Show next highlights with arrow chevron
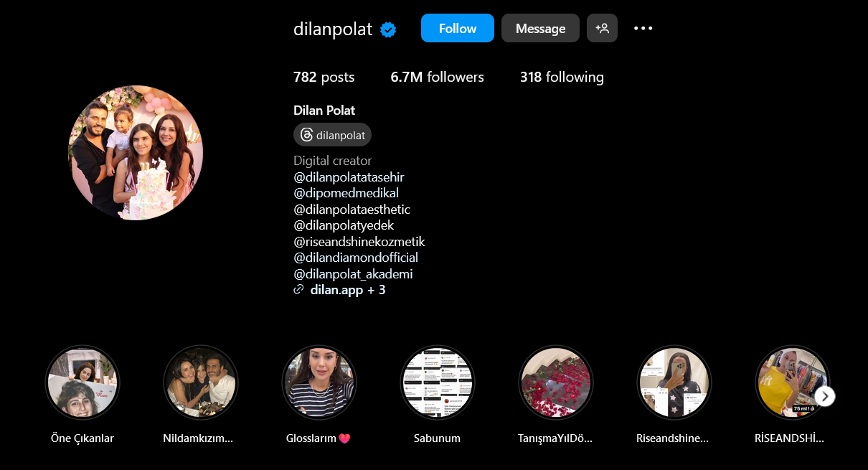 (x=825, y=396)
